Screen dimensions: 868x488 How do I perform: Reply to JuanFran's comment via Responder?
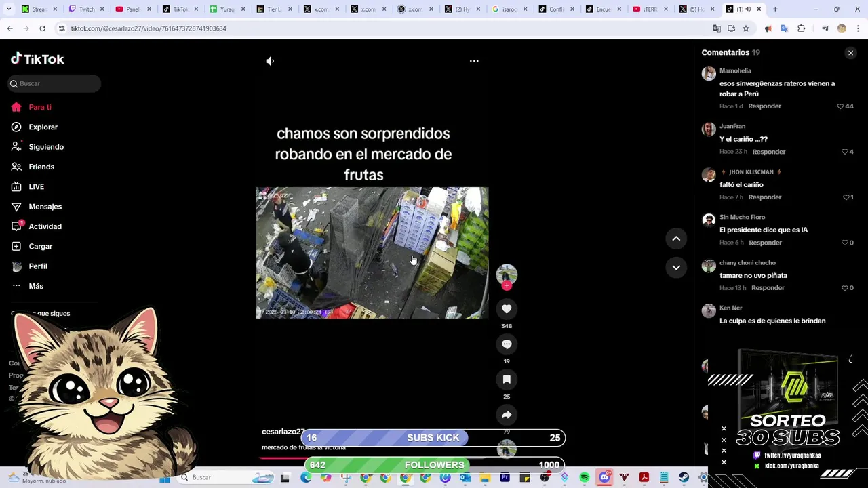point(769,152)
